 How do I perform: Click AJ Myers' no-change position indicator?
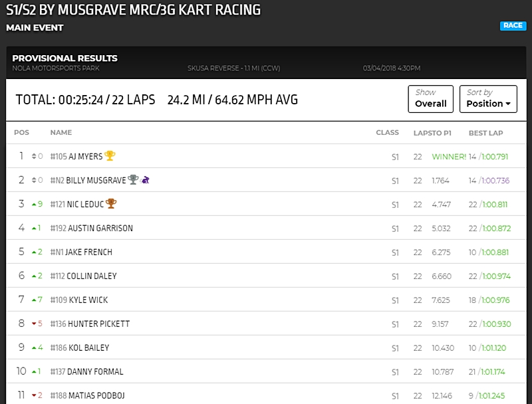[x=35, y=156]
